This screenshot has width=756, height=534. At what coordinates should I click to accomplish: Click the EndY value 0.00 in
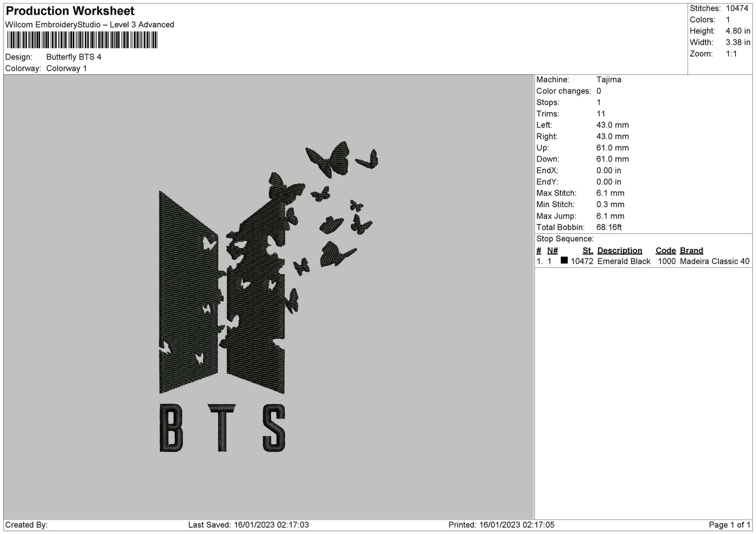609,182
